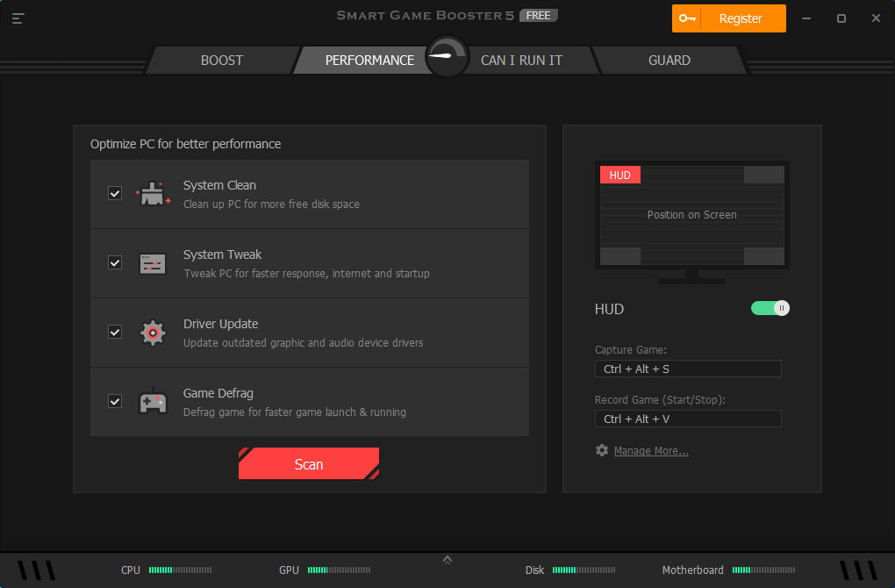
Task: Switch to the BOOST tab
Action: tap(221, 60)
